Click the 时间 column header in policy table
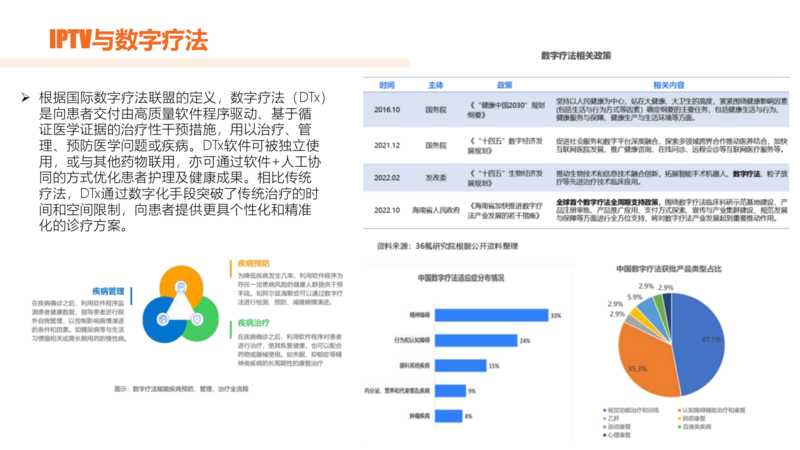This screenshot has height=450, width=800. [x=386, y=85]
